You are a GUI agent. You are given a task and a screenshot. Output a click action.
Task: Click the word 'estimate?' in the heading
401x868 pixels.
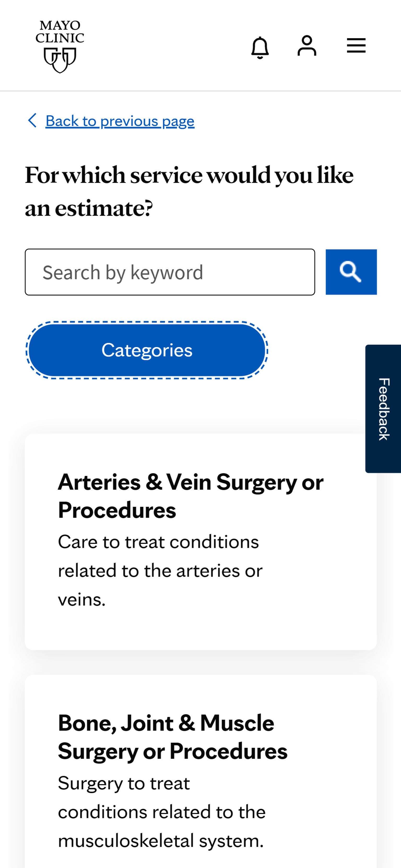click(x=104, y=208)
